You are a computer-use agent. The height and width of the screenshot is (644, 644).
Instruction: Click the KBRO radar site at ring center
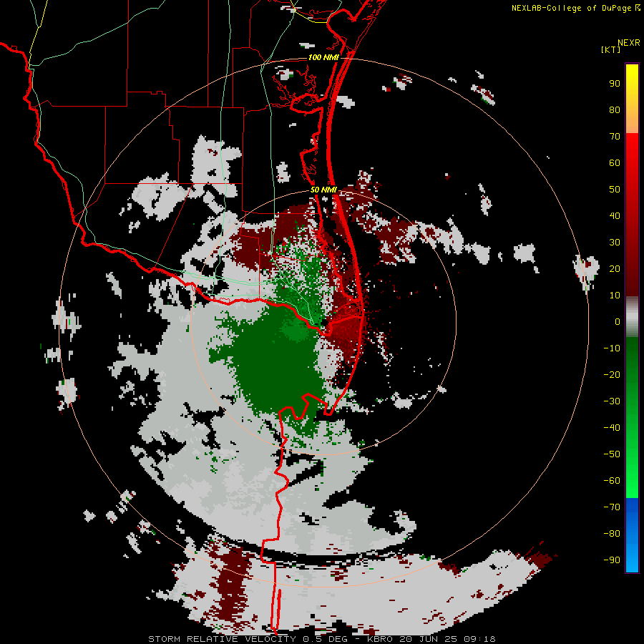click(324, 323)
